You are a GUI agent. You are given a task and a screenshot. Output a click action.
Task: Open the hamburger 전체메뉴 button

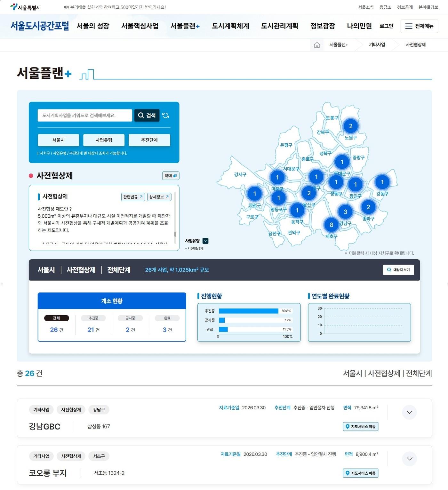pos(419,26)
